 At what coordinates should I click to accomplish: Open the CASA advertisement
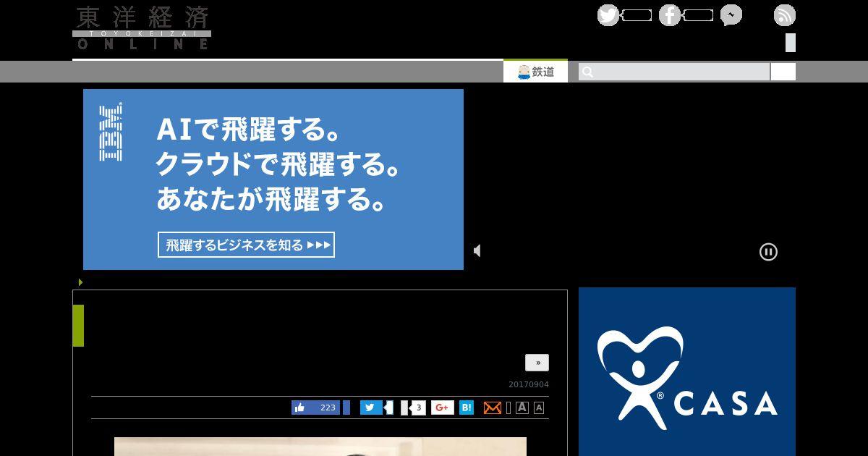(x=687, y=371)
